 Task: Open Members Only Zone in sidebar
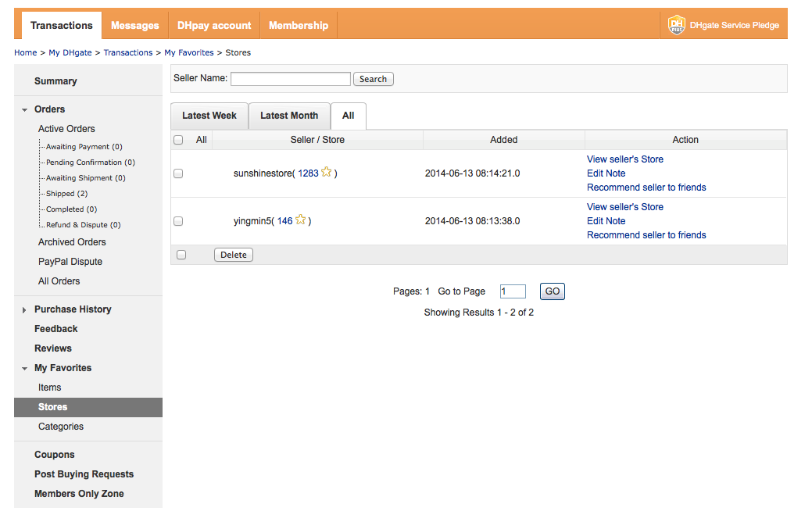pos(79,494)
